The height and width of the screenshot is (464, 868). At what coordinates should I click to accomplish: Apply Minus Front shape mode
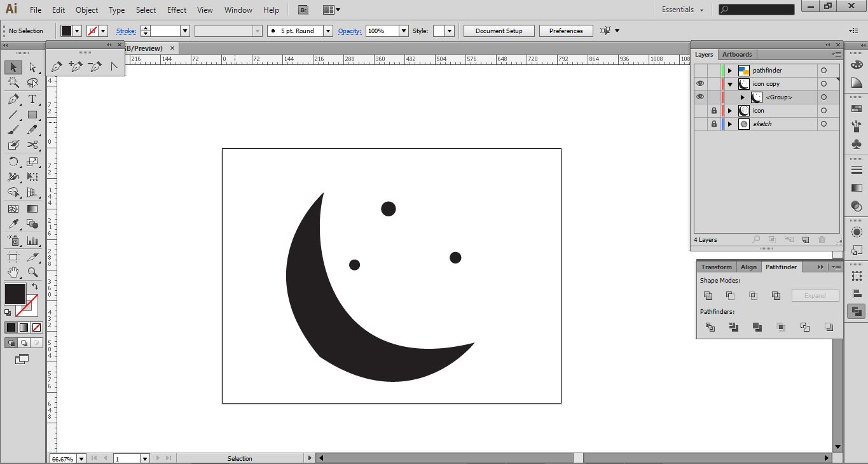[x=730, y=295]
